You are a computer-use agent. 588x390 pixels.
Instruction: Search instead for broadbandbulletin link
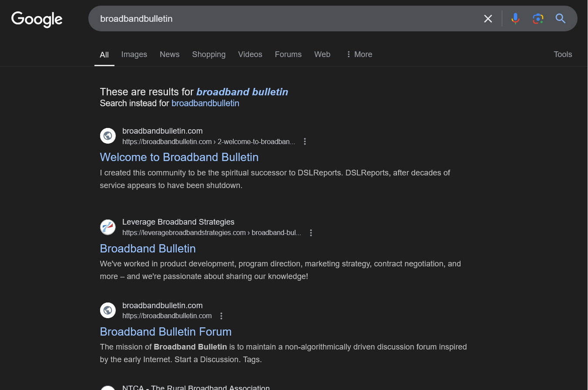coord(205,103)
